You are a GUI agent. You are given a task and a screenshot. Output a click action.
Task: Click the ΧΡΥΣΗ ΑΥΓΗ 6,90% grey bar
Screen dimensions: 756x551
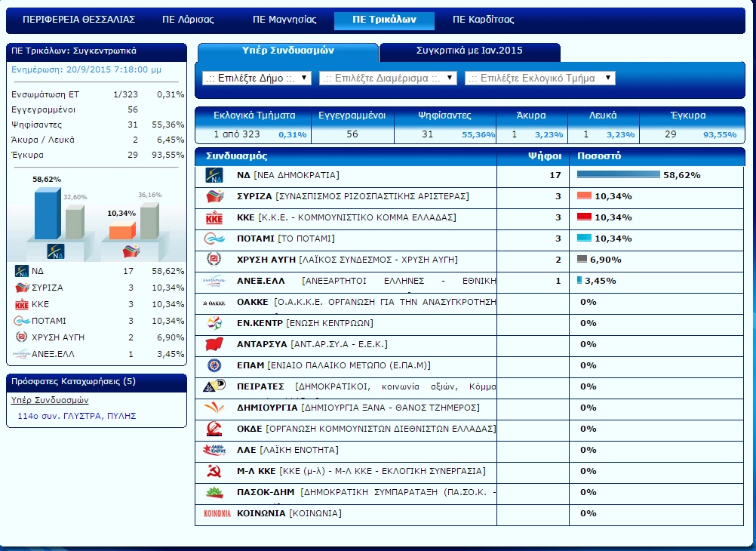(582, 259)
